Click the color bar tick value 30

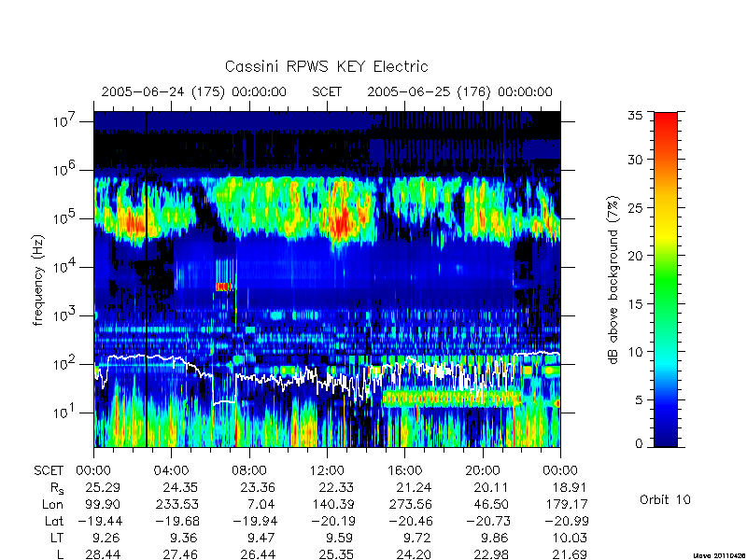coord(636,159)
